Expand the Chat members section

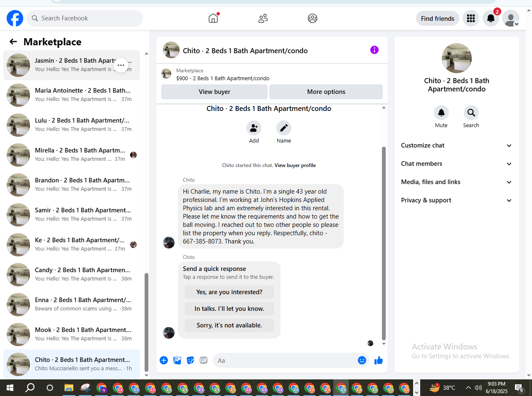point(456,164)
